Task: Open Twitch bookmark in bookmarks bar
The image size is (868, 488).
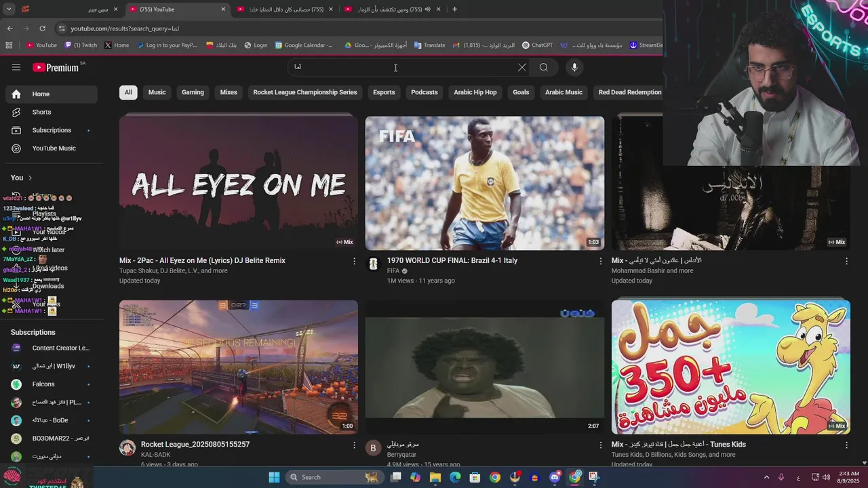Action: [81, 45]
